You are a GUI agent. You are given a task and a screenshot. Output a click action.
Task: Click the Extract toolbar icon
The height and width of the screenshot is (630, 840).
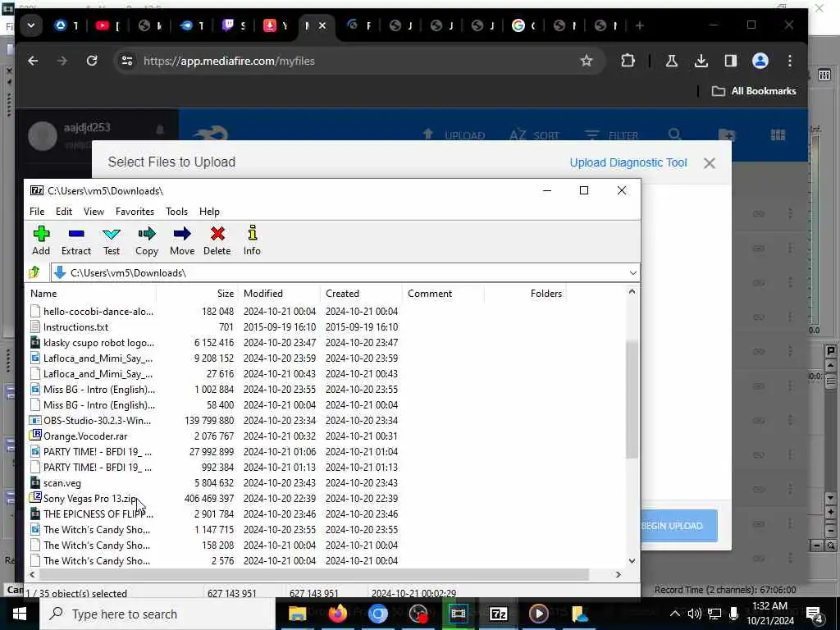pos(76,240)
